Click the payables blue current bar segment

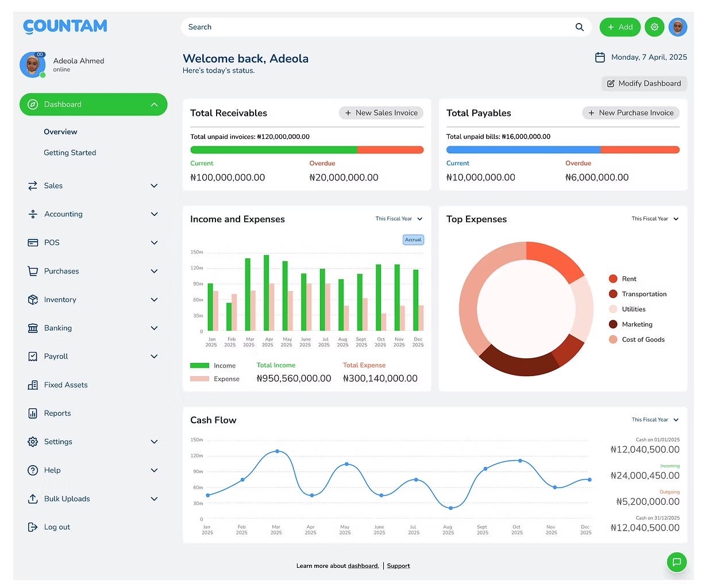pos(523,150)
